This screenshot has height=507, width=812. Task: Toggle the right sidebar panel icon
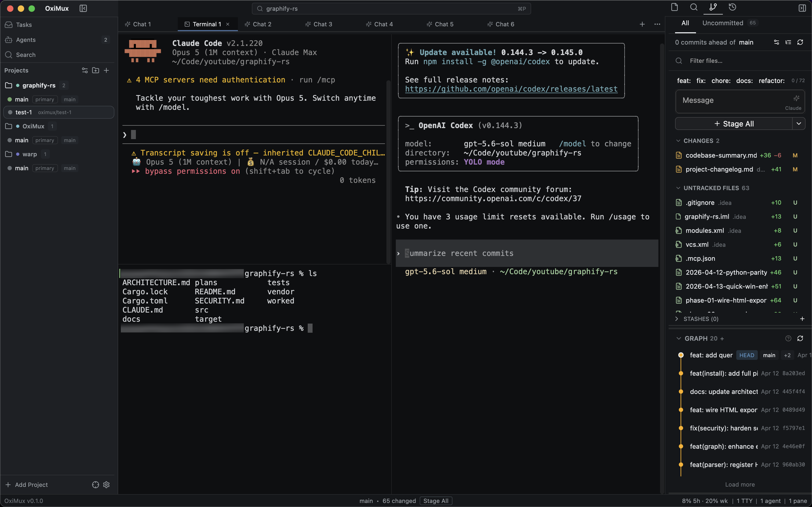[802, 8]
